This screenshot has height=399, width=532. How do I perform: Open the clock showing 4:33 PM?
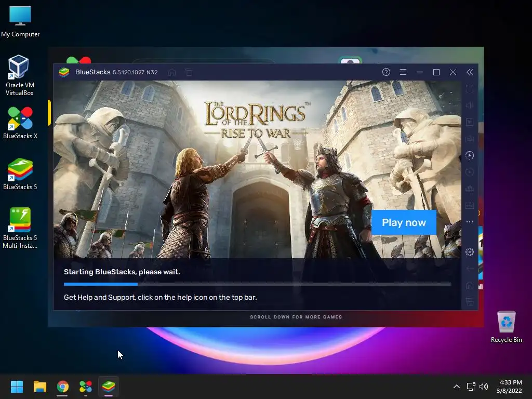[509, 387]
